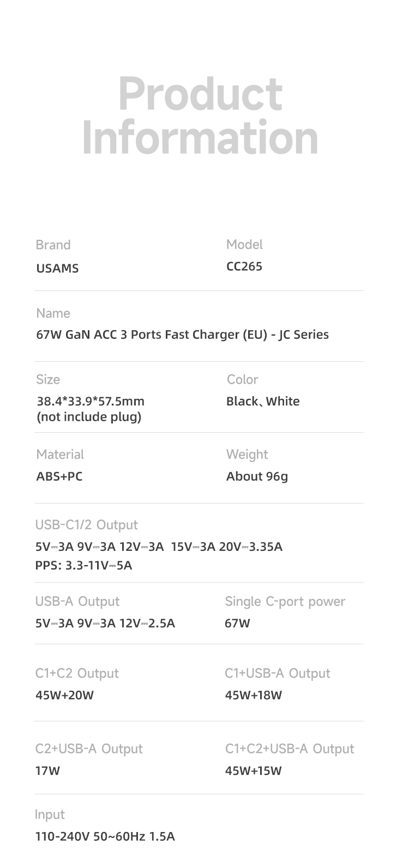The image size is (409, 868).
Task: Click the Product Information heading
Action: (x=200, y=116)
